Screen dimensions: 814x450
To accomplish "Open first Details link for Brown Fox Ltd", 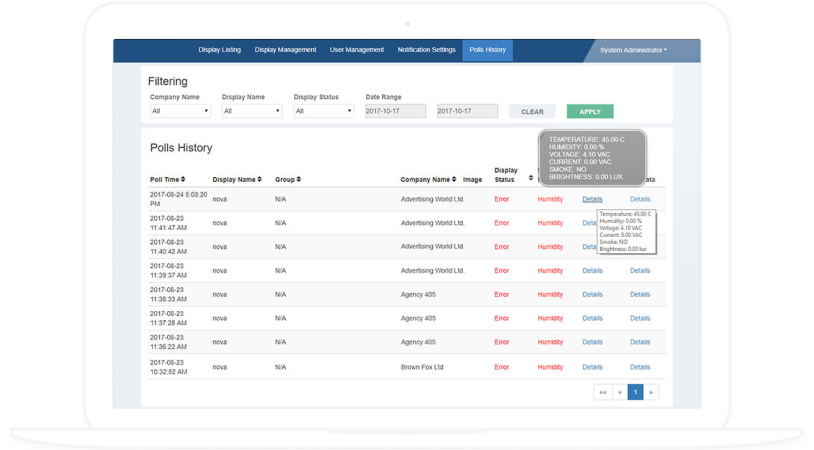I will 592,367.
